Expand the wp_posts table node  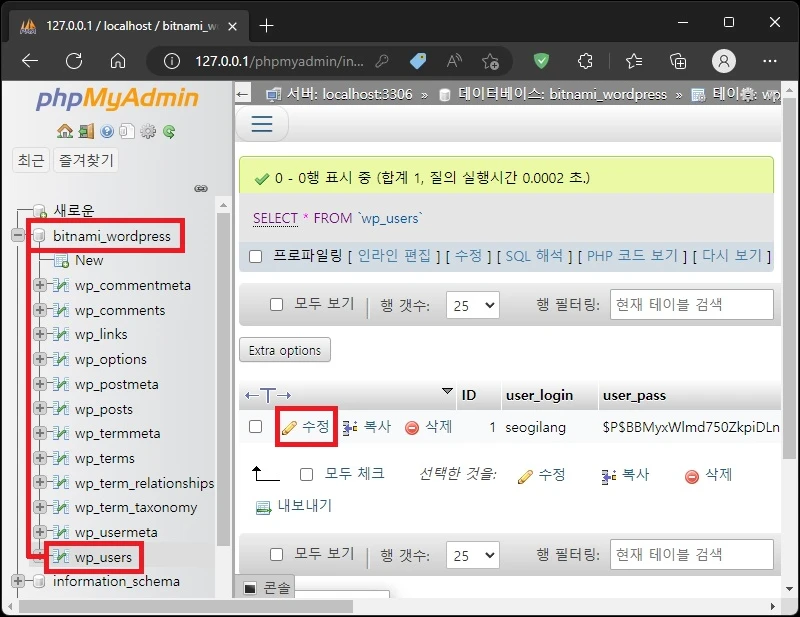(x=40, y=408)
